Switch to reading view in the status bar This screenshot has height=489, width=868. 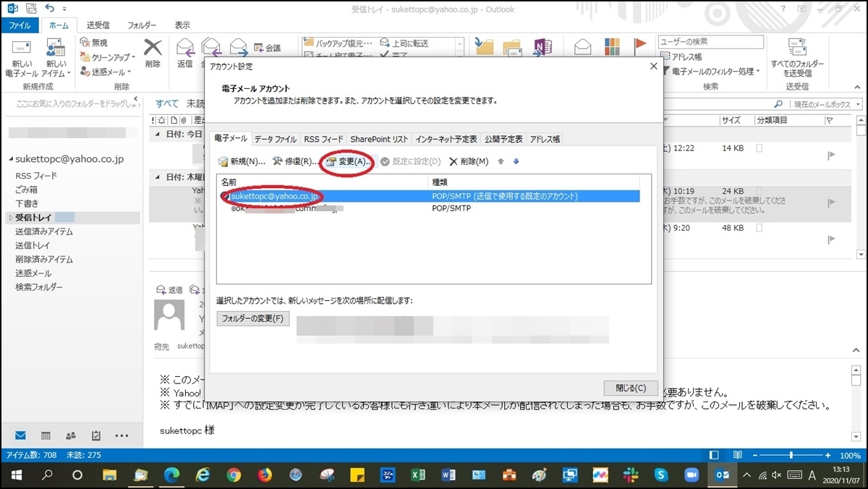point(737,455)
